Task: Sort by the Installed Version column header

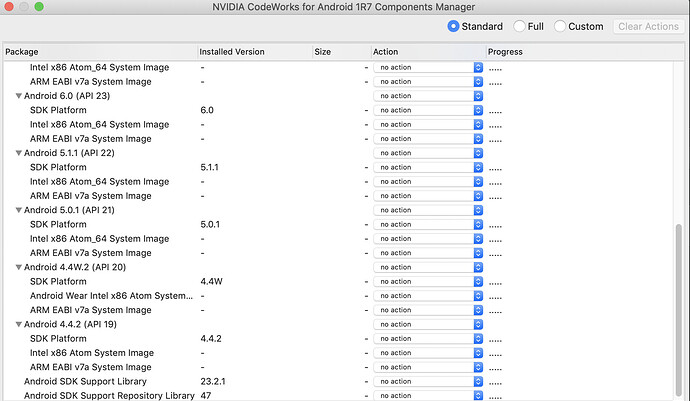Action: pos(255,52)
